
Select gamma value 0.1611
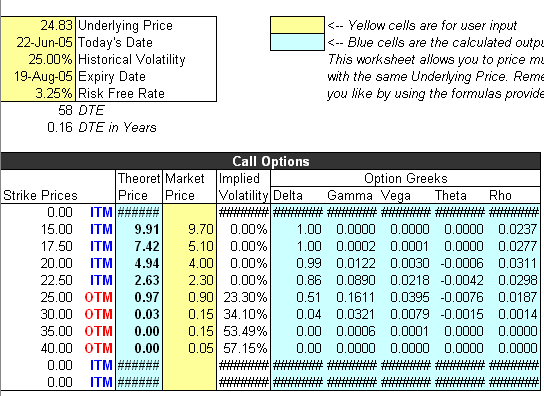[356, 297]
